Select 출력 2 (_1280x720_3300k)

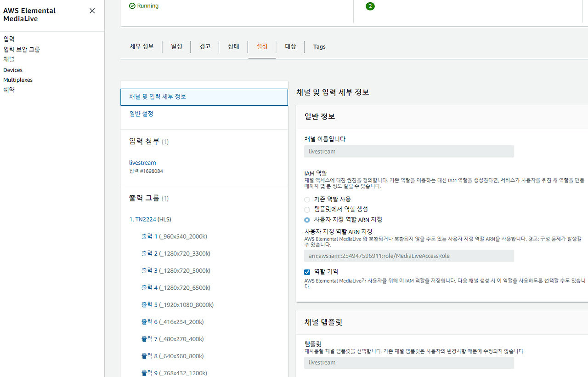[176, 253]
